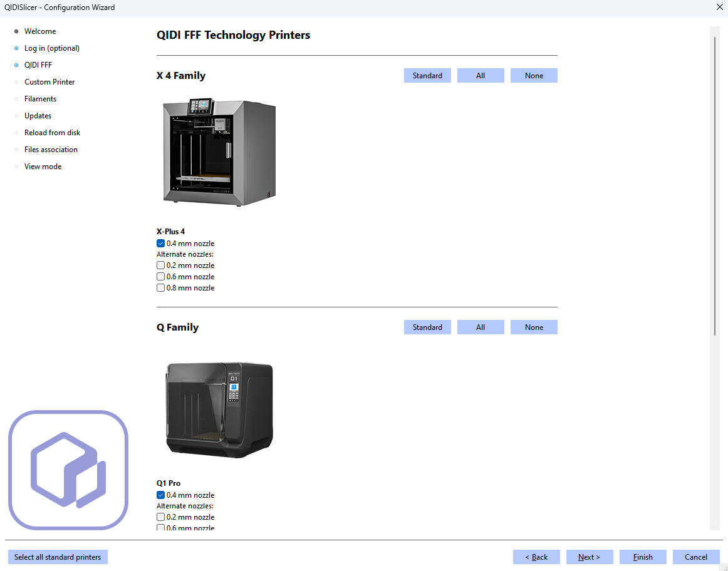Image resolution: width=728 pixels, height=571 pixels.
Task: Enable X-Plus 4 0.6 mm nozzle
Action: click(161, 277)
